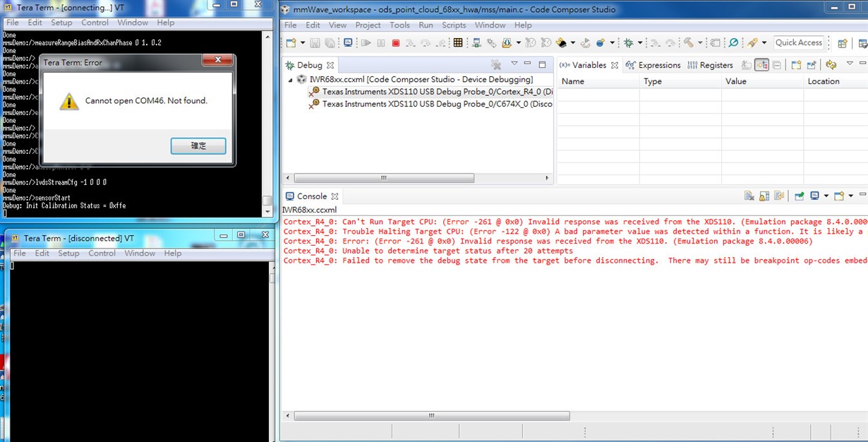The image size is (868, 442).
Task: Open the Display Selected Console dropdown
Action: [x=826, y=196]
